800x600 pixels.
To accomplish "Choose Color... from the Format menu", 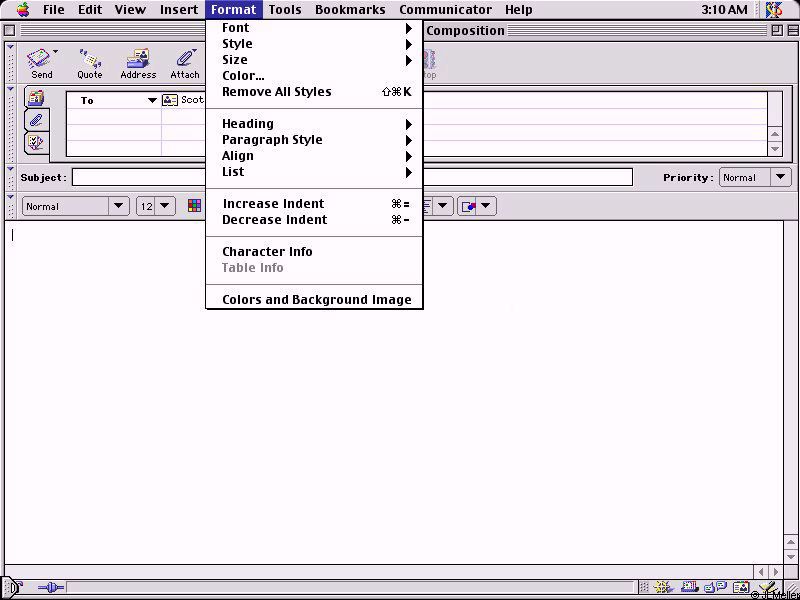I will pos(314,76).
